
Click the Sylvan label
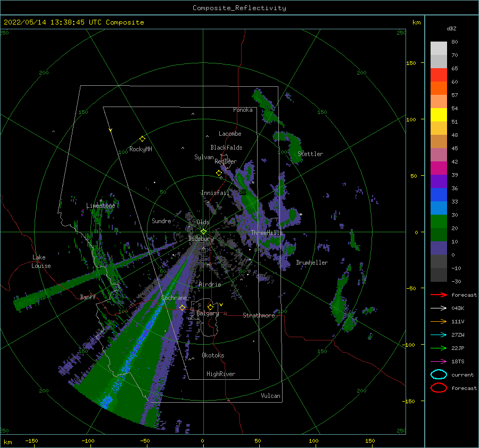click(204, 157)
